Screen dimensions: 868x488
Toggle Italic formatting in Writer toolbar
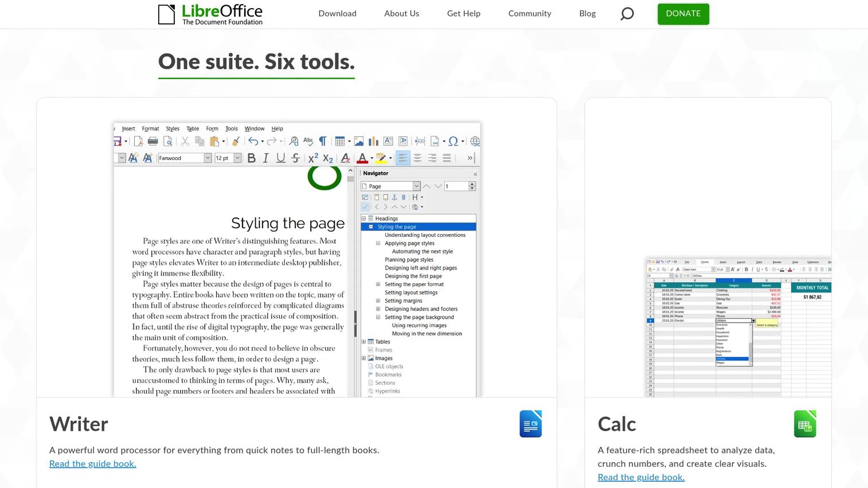click(x=266, y=158)
